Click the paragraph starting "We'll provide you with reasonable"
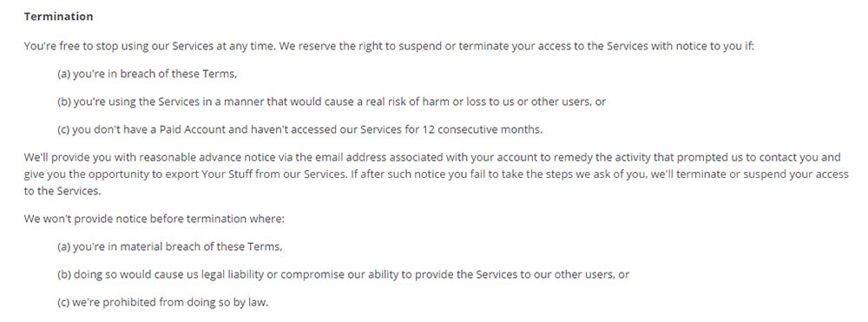Screen dimensions: 868x322 click(436, 174)
